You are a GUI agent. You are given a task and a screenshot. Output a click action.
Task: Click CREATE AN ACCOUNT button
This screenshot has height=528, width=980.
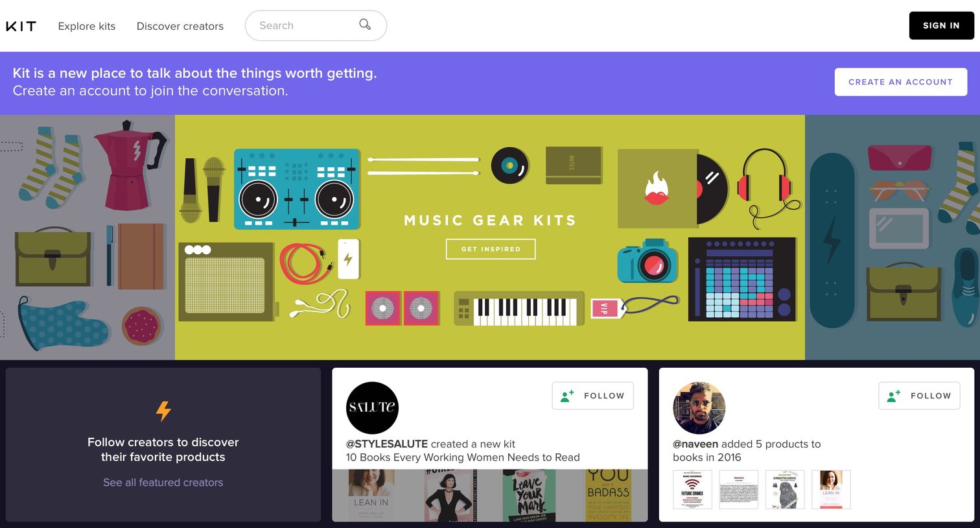[x=900, y=82]
